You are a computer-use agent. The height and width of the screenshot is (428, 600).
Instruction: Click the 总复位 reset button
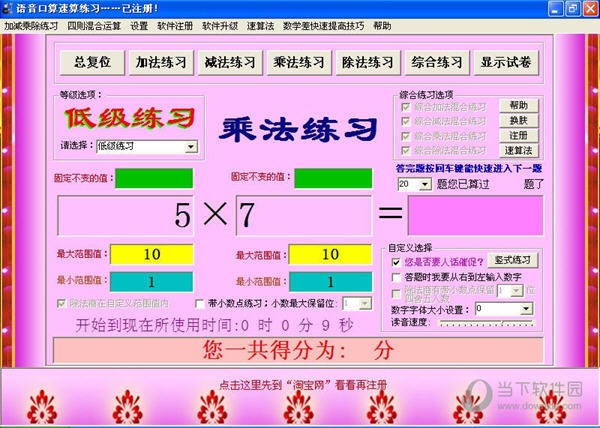[92, 62]
